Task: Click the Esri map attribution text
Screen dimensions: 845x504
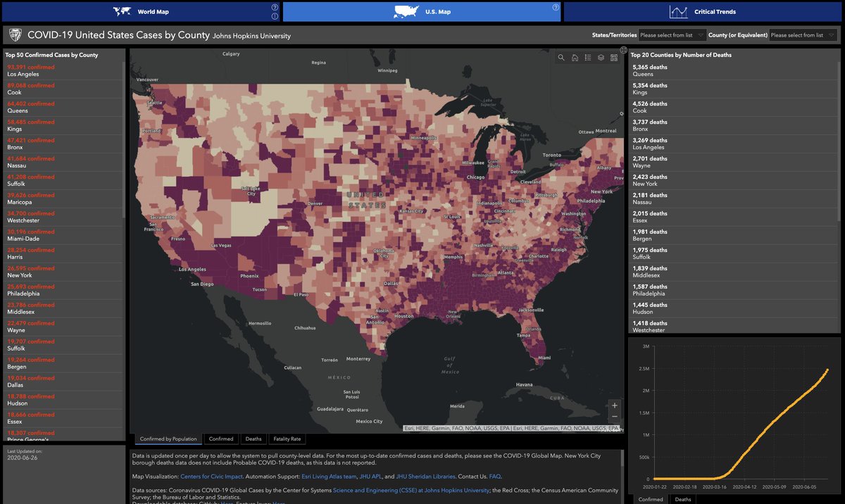Action: tap(513, 428)
